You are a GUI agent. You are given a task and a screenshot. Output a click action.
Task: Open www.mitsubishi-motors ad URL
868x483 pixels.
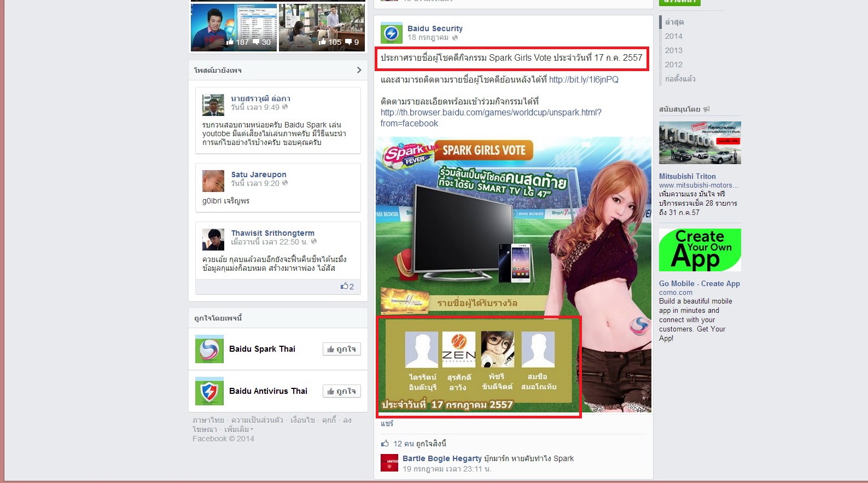699,185
